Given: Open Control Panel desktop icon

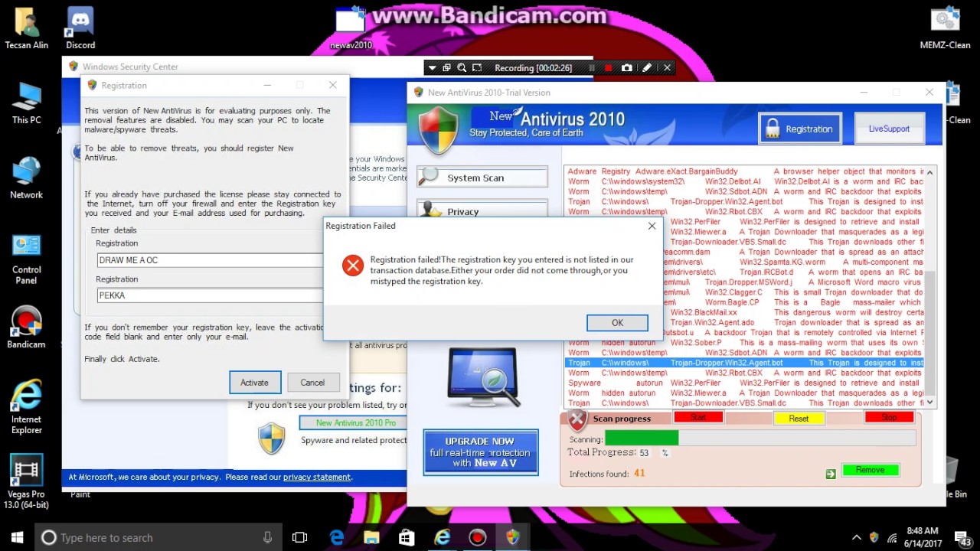Looking at the screenshot, I should [27, 259].
